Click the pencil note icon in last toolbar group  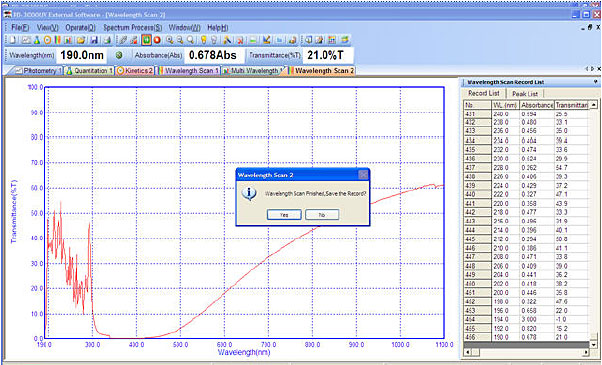(319, 40)
